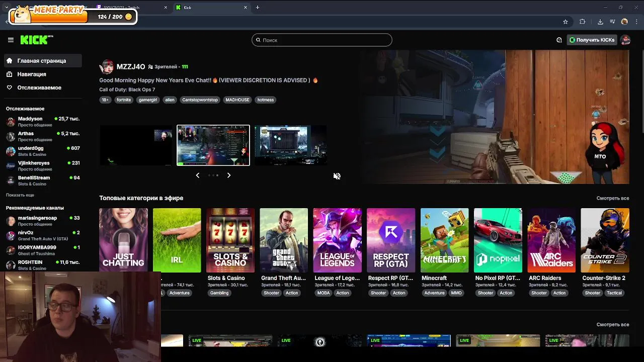Click underd0gg avatar in sidebar
This screenshot has width=644, height=362.
click(x=11, y=151)
